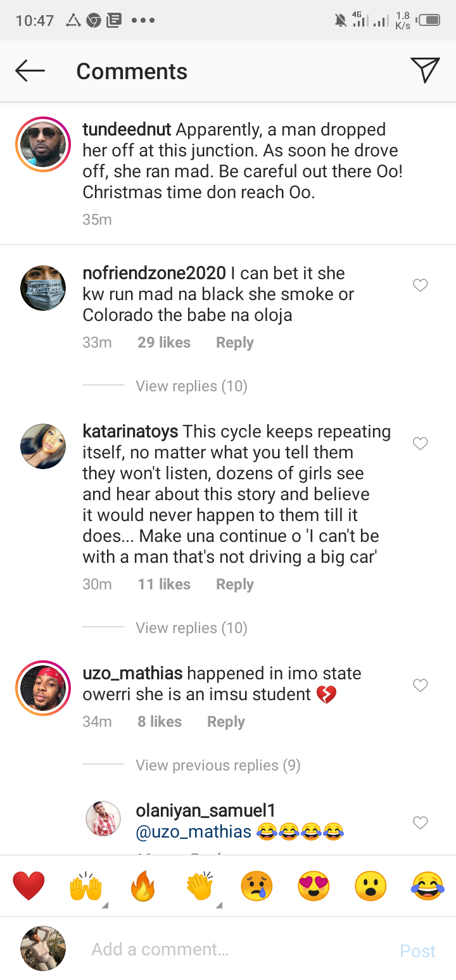Like the nofriendzone2020 comment
Image resolution: width=456 pixels, height=980 pixels.
[x=421, y=286]
